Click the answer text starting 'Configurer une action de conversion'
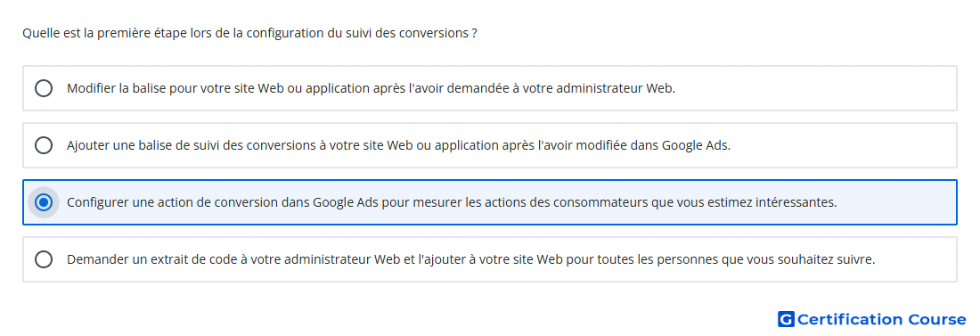 (452, 202)
